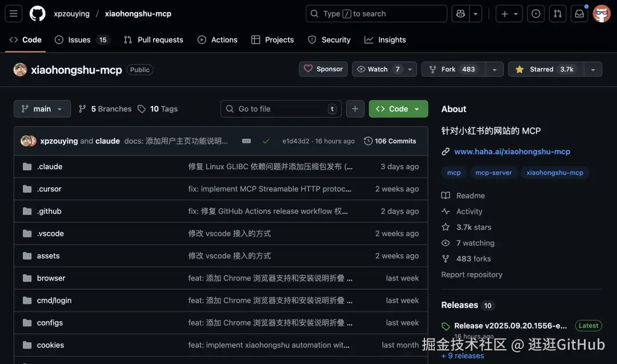Open the Actions tab

pyautogui.click(x=218, y=39)
